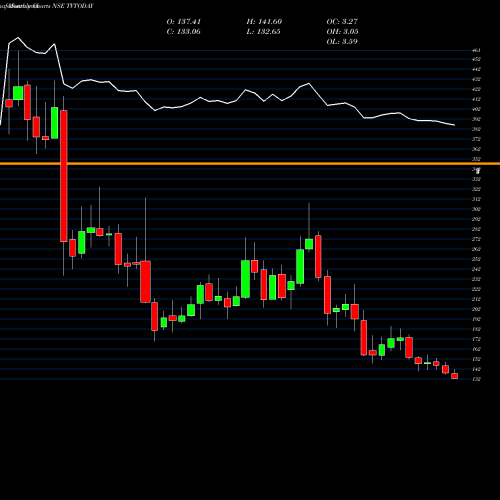Click the low price value L: 132.65

(263, 32)
